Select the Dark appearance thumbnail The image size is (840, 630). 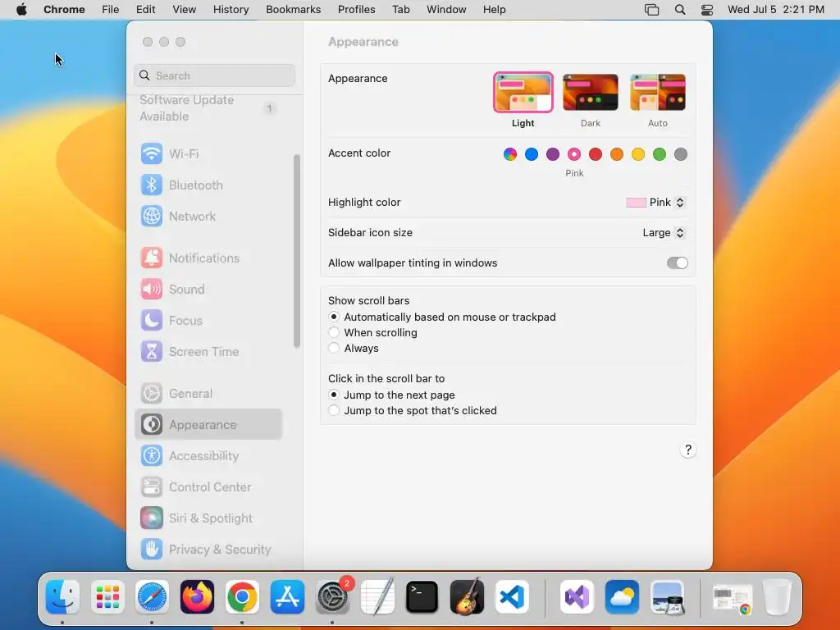pos(591,92)
